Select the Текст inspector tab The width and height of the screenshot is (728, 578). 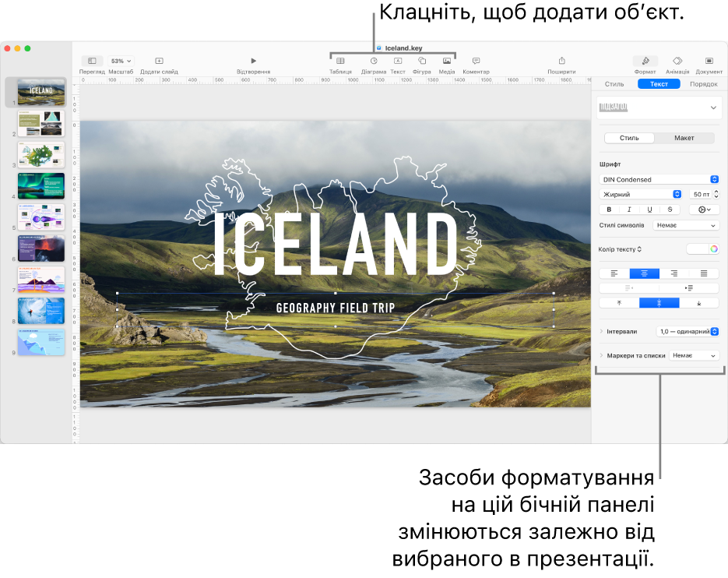(x=659, y=84)
